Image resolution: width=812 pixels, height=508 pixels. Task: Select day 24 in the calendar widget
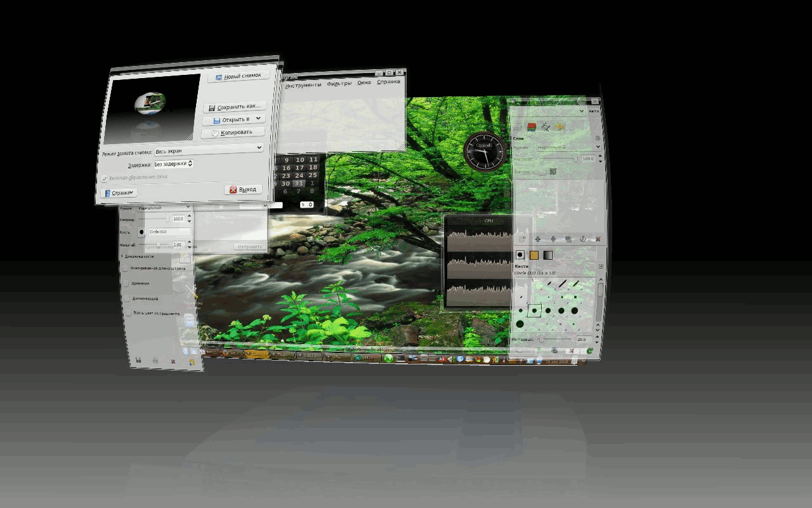[x=299, y=175]
